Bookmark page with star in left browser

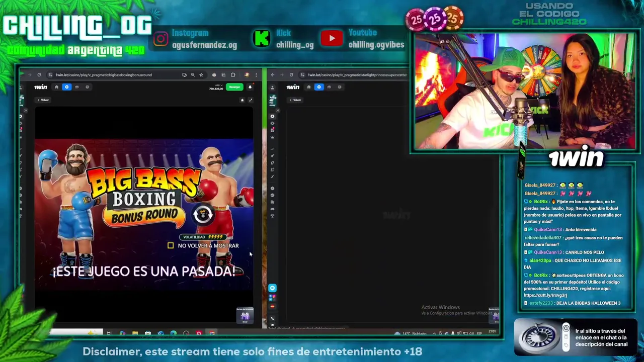coord(201,75)
